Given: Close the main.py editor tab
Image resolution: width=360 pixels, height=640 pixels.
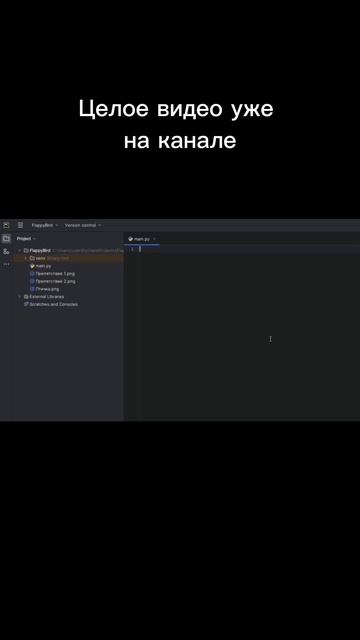Looking at the screenshot, I should 154,239.
